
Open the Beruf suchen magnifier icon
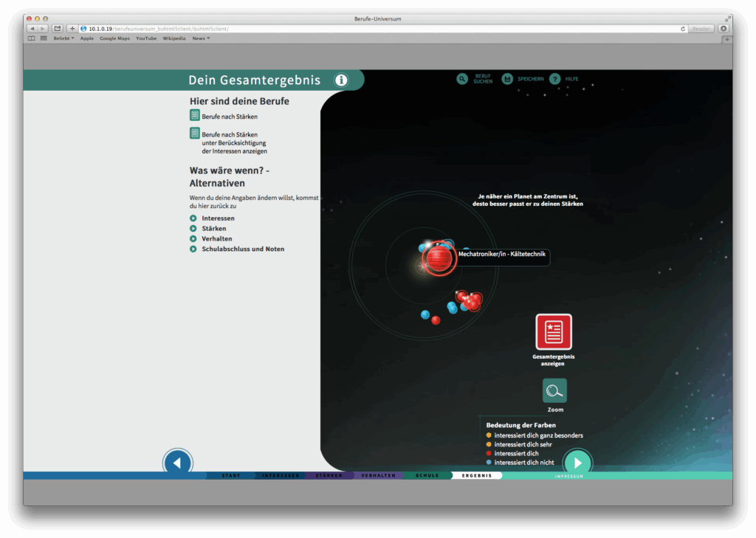462,79
